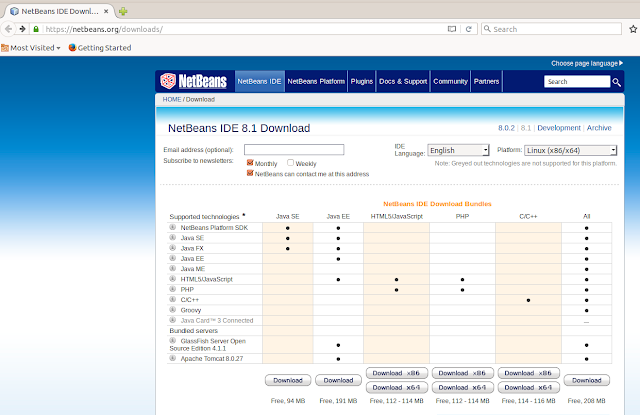Open the Partners nav tab
The height and width of the screenshot is (415, 640).
tap(486, 81)
